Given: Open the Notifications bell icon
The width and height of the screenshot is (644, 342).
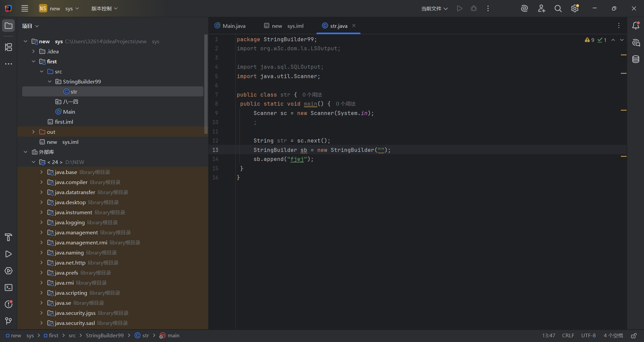Looking at the screenshot, I should (x=636, y=26).
